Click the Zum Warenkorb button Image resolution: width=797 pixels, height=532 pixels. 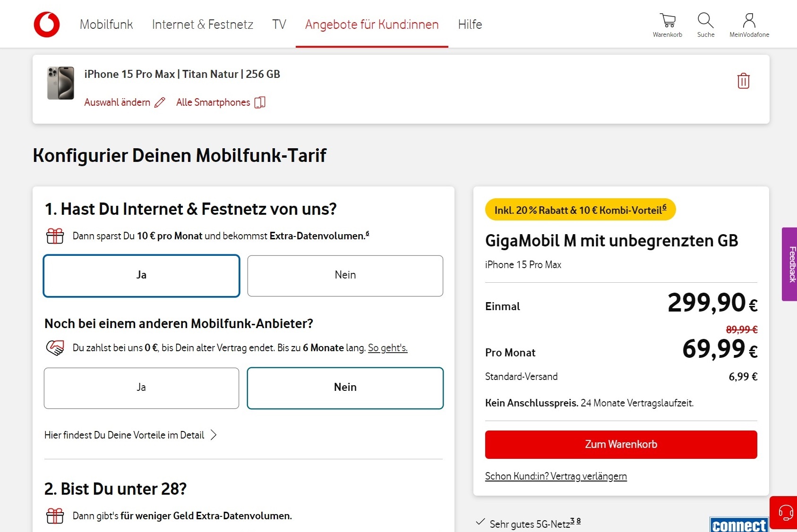coord(621,444)
